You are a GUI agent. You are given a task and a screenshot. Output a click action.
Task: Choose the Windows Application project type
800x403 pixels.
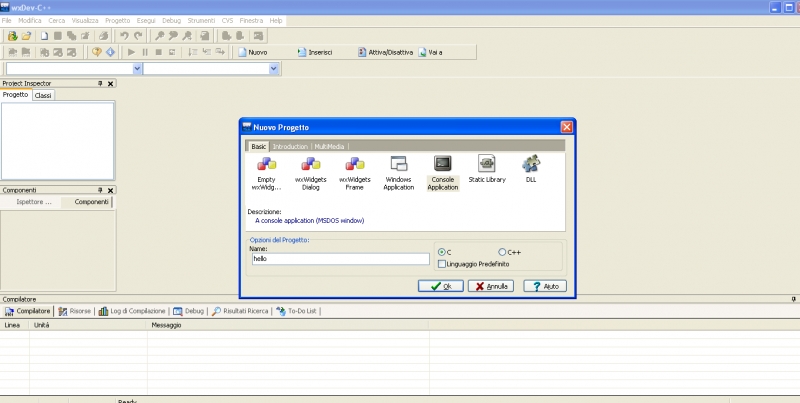[x=398, y=173]
